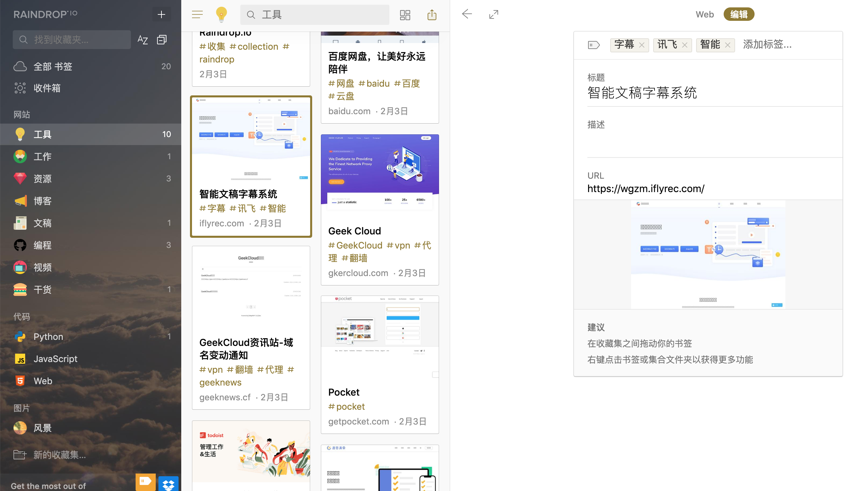868x491 pixels.
Task: Filter by the #pocket tag
Action: pos(346,407)
